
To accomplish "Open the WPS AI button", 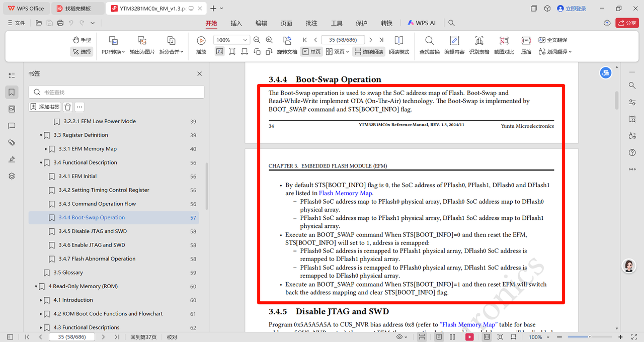I will pyautogui.click(x=422, y=23).
